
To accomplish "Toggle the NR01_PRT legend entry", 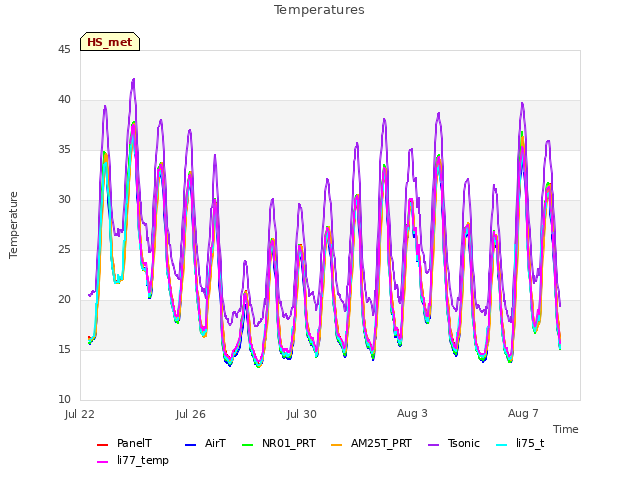I will tap(278, 444).
